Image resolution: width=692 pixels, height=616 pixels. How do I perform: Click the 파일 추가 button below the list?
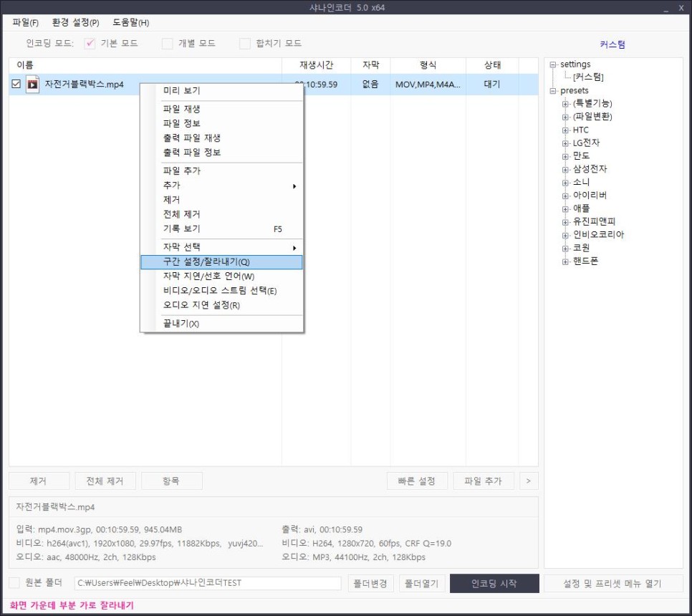(x=484, y=481)
